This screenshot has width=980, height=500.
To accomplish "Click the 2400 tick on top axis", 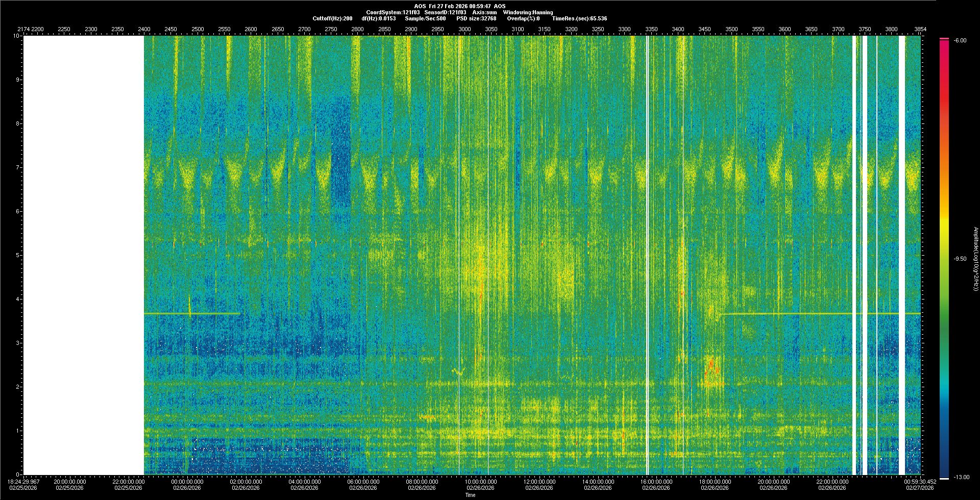I will [144, 29].
